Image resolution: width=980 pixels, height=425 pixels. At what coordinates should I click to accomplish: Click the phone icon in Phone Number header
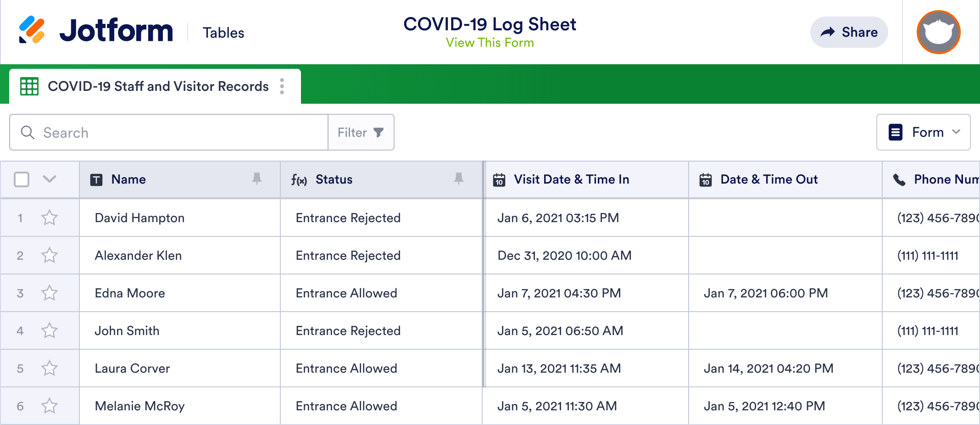point(899,180)
